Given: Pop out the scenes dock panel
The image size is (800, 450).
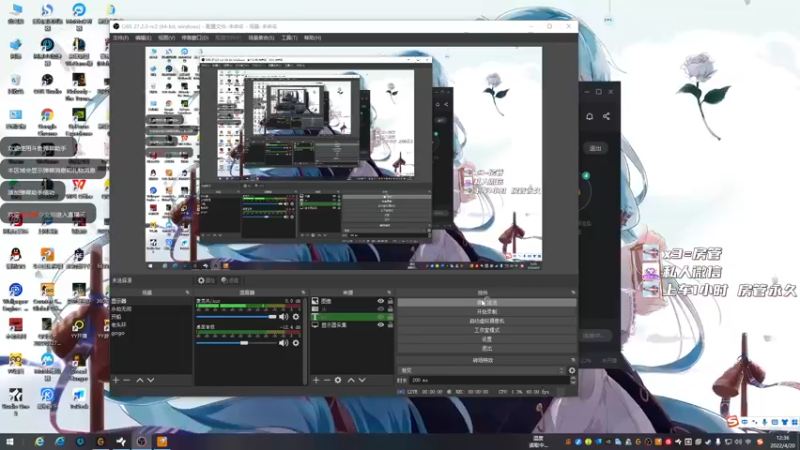Looking at the screenshot, I should pos(187,292).
